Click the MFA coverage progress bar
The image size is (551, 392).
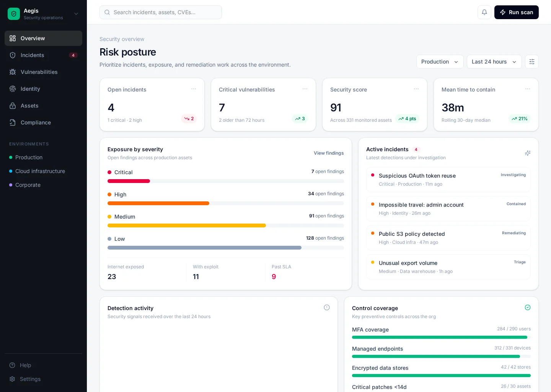pos(441,337)
